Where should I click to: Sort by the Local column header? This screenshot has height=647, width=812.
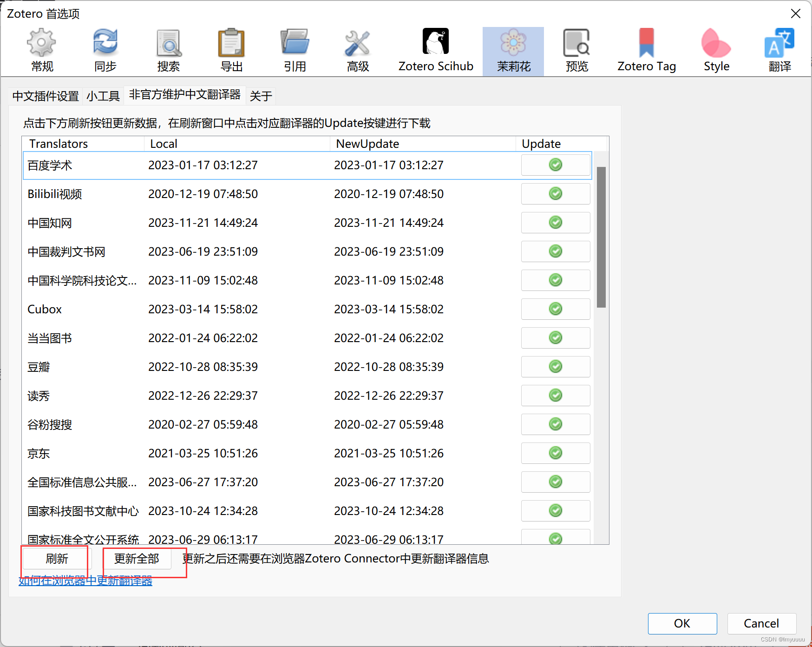click(237, 144)
